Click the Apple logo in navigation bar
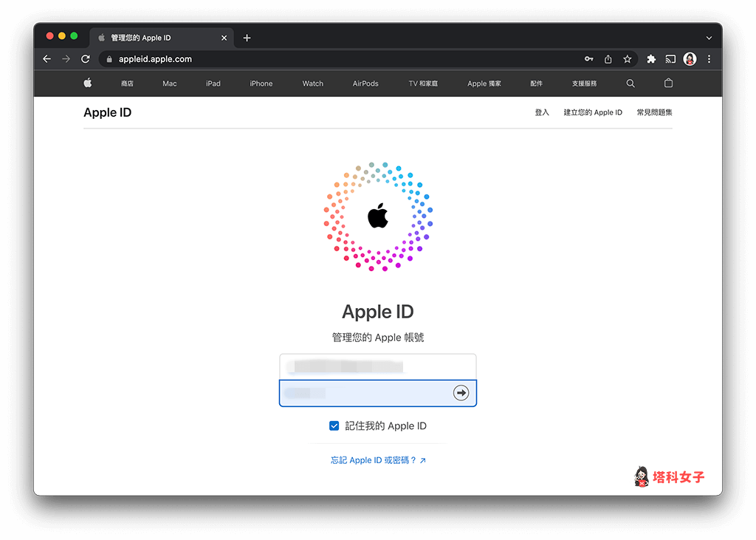This screenshot has width=756, height=540. (88, 83)
